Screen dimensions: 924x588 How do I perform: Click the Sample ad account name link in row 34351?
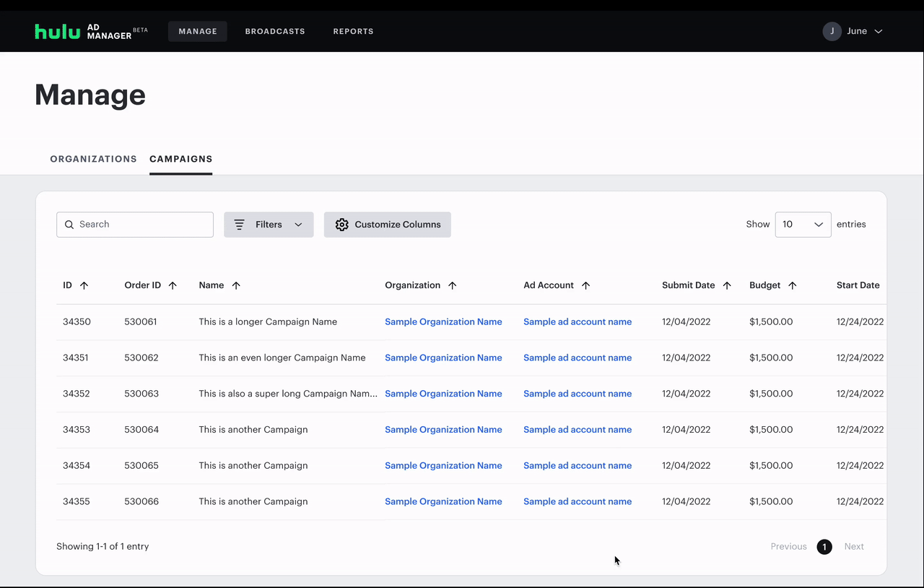point(577,358)
